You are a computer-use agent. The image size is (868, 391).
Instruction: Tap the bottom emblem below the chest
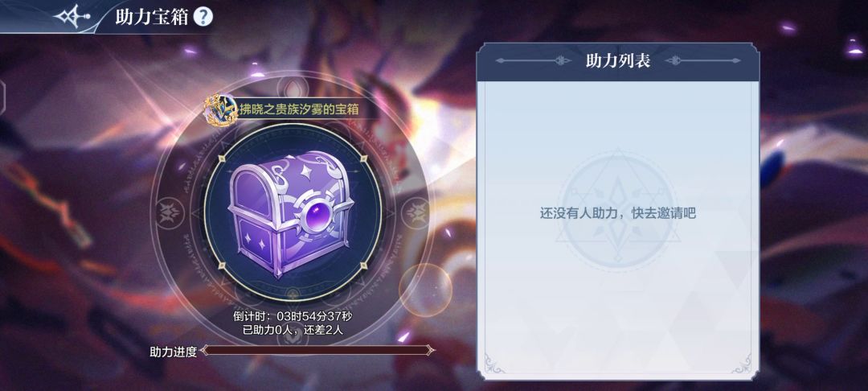(293, 294)
